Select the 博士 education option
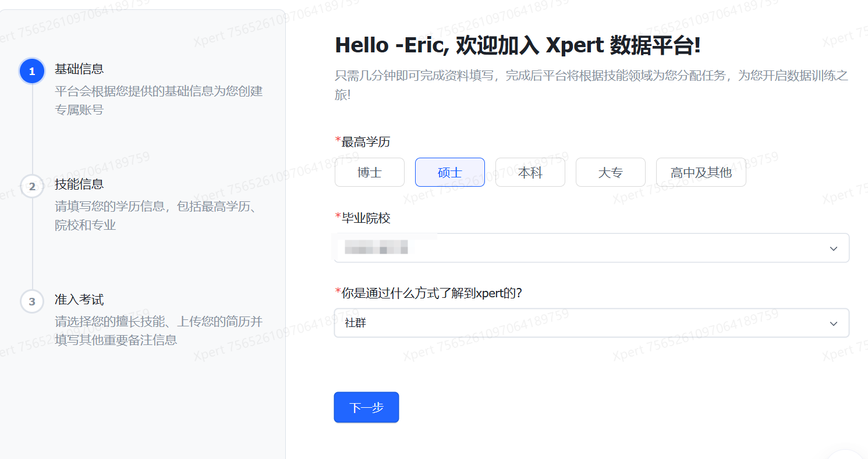 pos(370,172)
